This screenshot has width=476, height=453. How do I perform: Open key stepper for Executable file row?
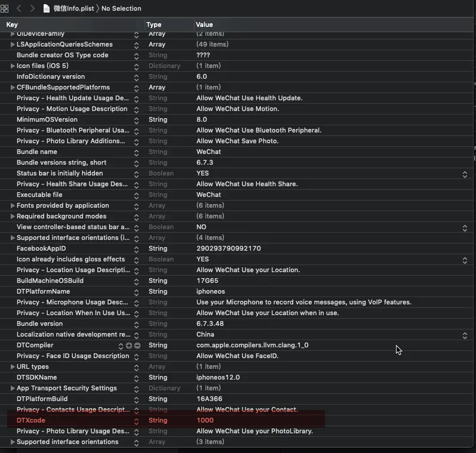pyautogui.click(x=136, y=196)
